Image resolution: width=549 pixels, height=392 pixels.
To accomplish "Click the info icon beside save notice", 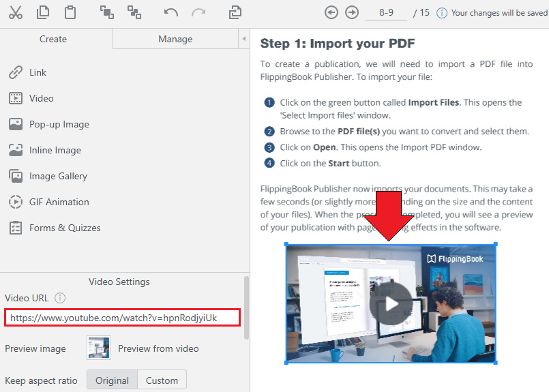I will [442, 13].
